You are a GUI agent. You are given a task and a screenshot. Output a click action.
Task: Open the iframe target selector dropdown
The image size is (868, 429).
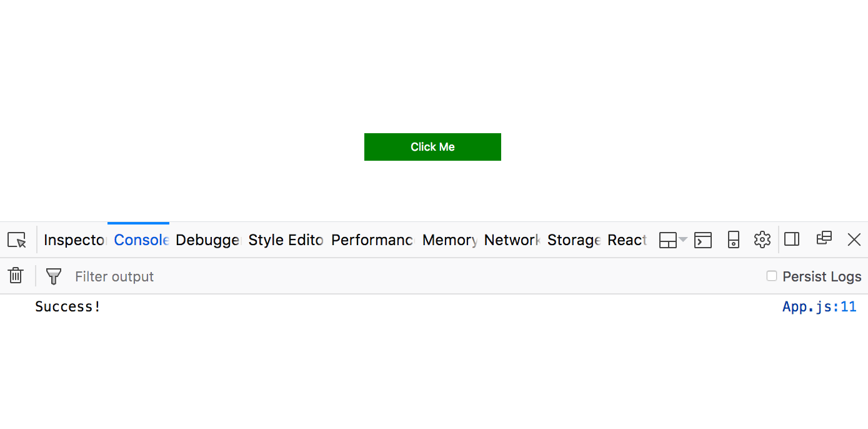point(673,240)
